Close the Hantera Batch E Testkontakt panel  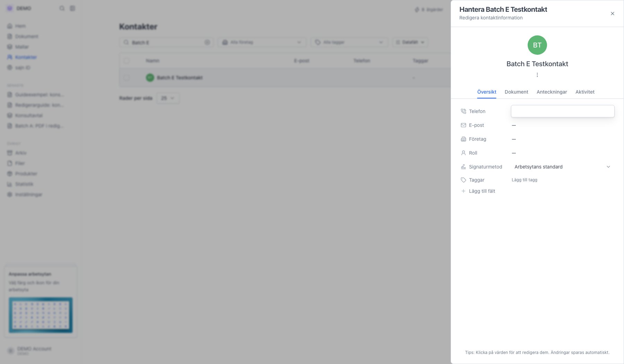pos(612,14)
